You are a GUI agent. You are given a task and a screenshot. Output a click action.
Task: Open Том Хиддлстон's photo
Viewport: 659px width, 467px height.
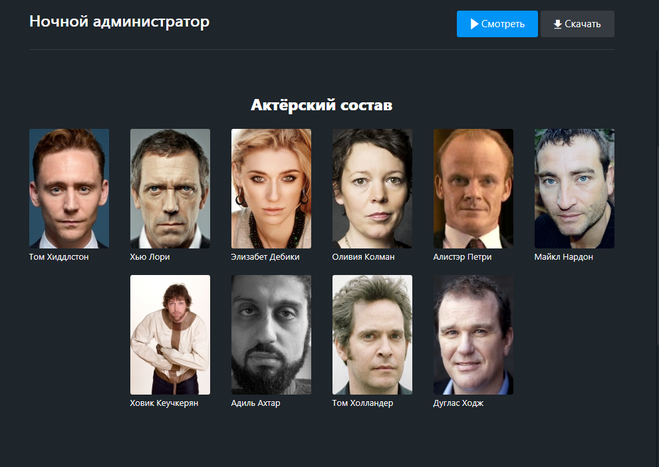(x=69, y=188)
